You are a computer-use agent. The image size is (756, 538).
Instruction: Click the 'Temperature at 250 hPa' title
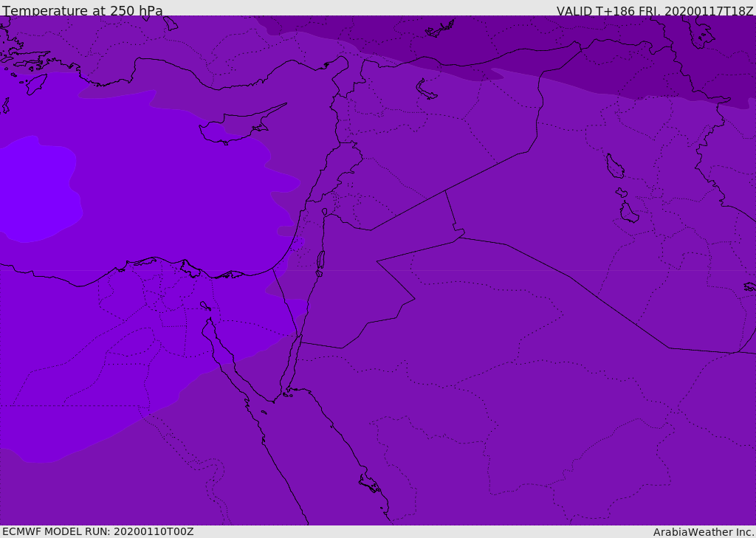[x=83, y=10]
